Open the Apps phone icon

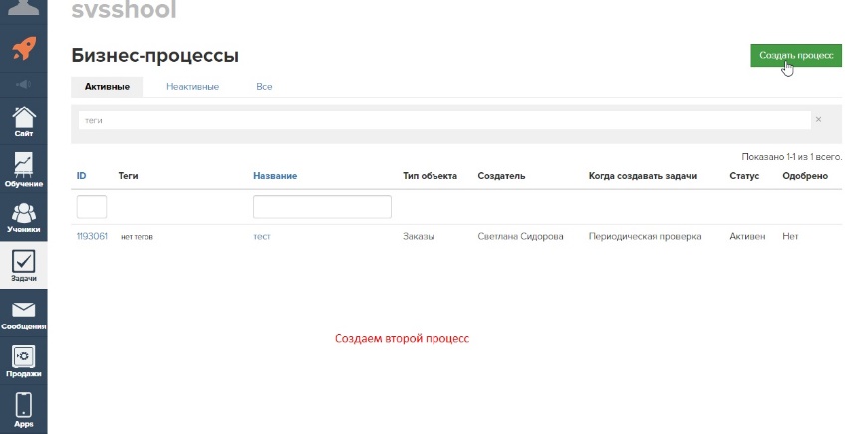click(x=24, y=408)
